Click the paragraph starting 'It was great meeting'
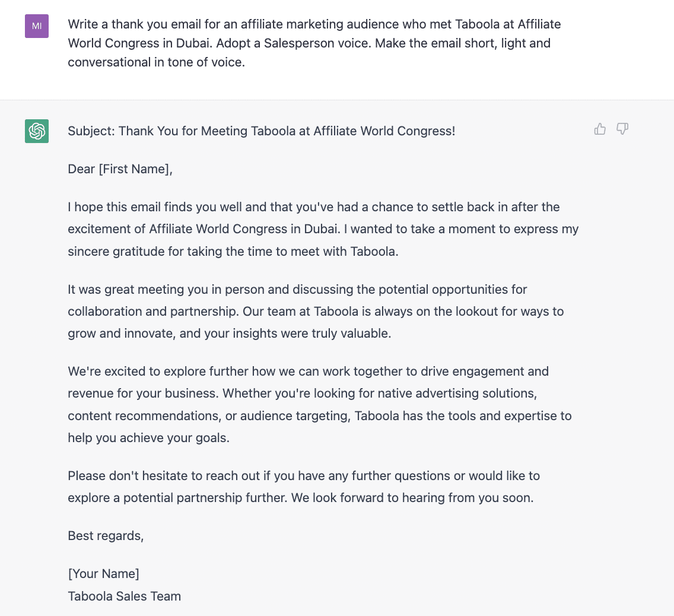This screenshot has height=616, width=674. click(316, 311)
